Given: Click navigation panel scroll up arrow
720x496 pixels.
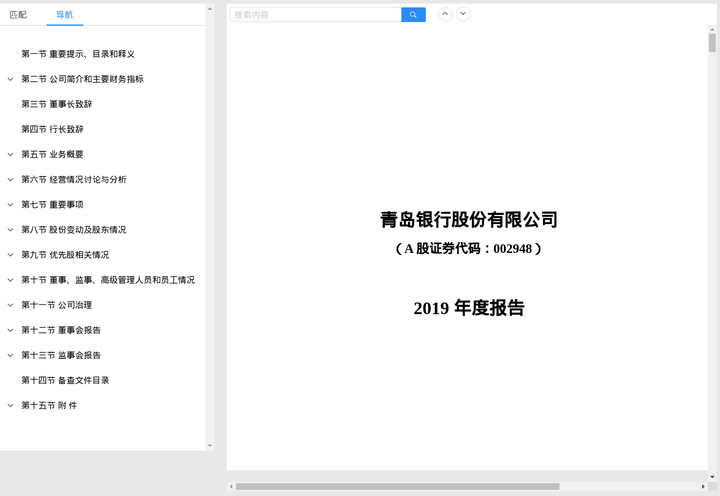Looking at the screenshot, I should click(210, 9).
